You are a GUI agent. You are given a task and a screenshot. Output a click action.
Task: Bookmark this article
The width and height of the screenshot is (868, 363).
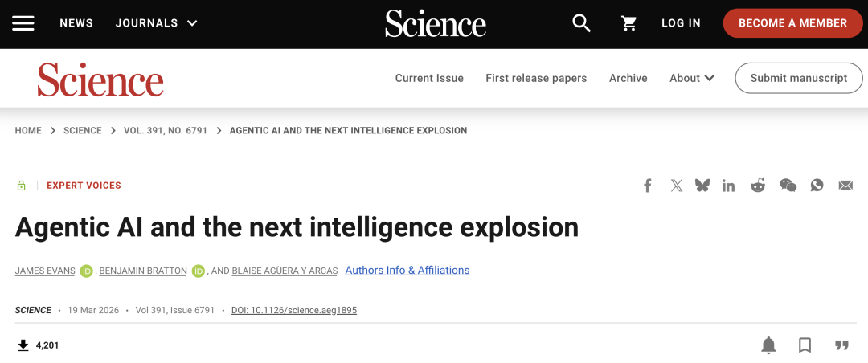coord(805,345)
